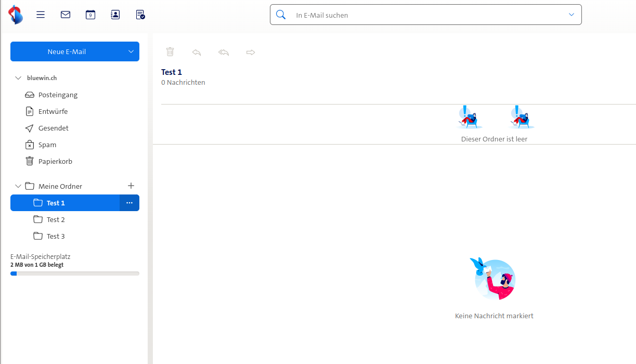Click the Meine Ordner folder icon

[30, 186]
